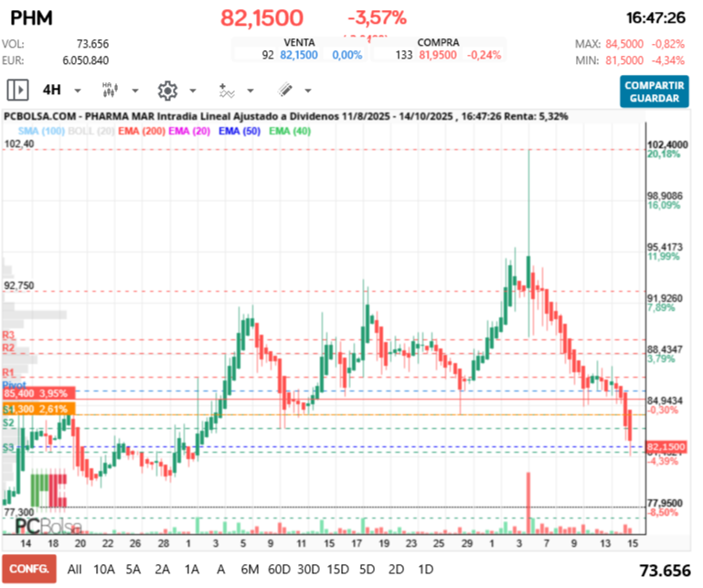703x588 pixels.
Task: Click the VENTA price 82,1500
Action: pyautogui.click(x=299, y=56)
